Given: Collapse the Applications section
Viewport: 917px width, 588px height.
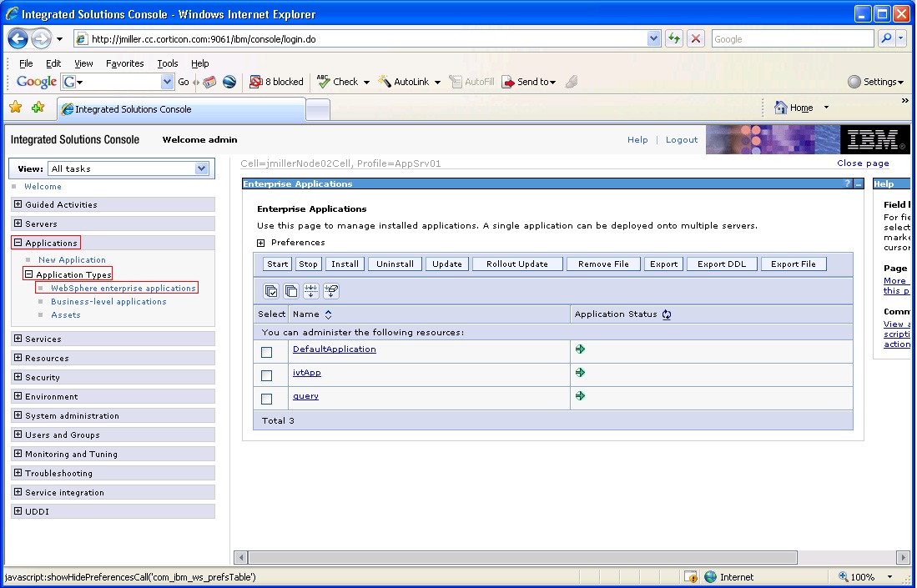Looking at the screenshot, I should tap(17, 243).
